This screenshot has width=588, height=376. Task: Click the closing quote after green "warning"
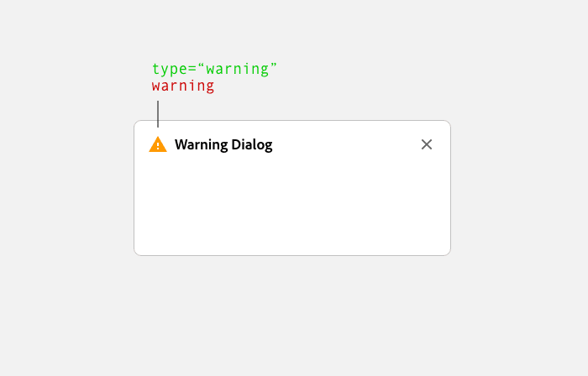(273, 65)
